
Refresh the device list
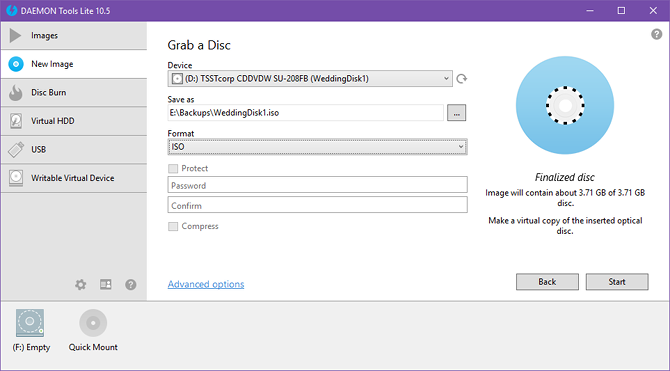[x=461, y=79]
